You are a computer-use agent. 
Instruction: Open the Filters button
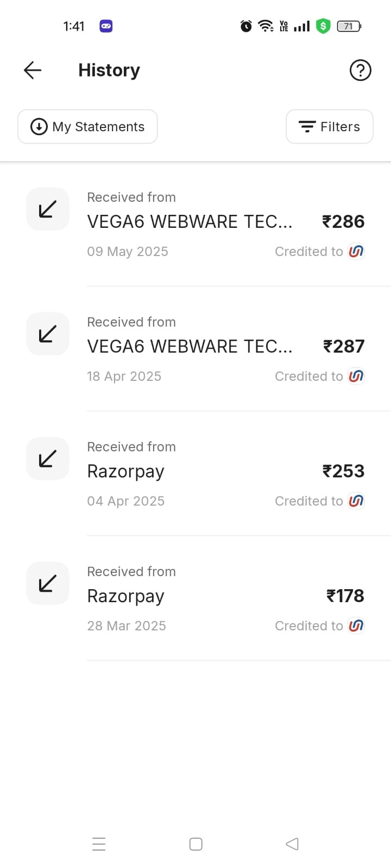point(329,126)
